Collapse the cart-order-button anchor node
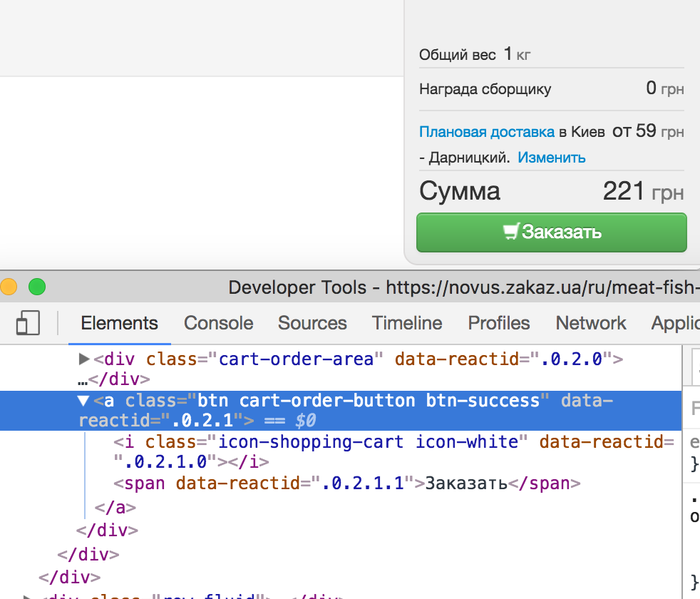Viewport: 700px width, 599px height. (x=84, y=401)
